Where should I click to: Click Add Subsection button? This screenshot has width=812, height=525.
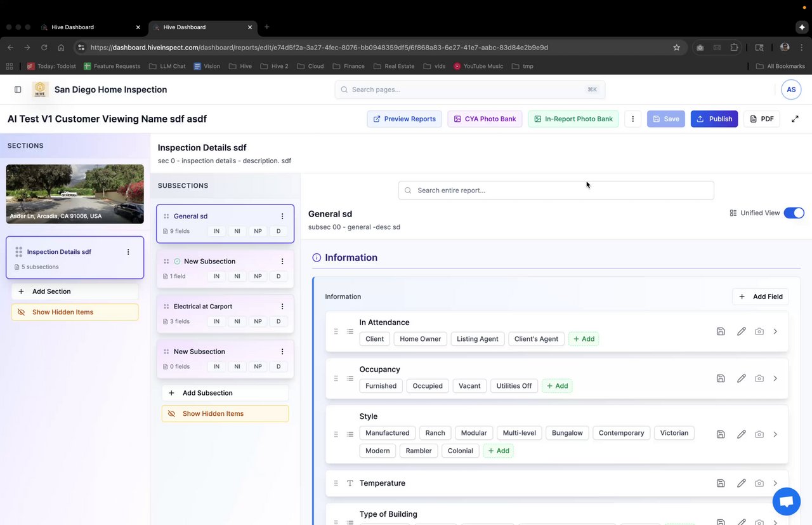[x=225, y=393]
